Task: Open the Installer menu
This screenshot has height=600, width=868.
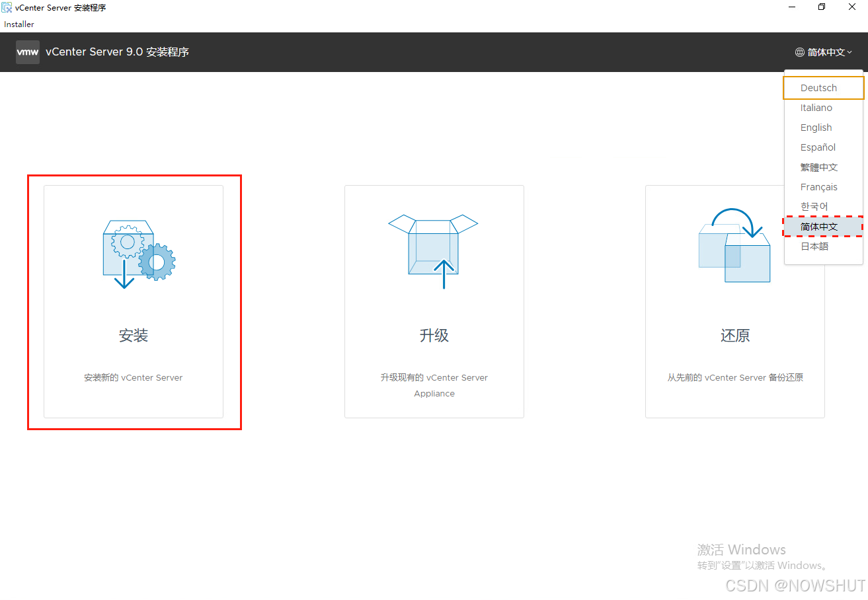Action: point(19,24)
